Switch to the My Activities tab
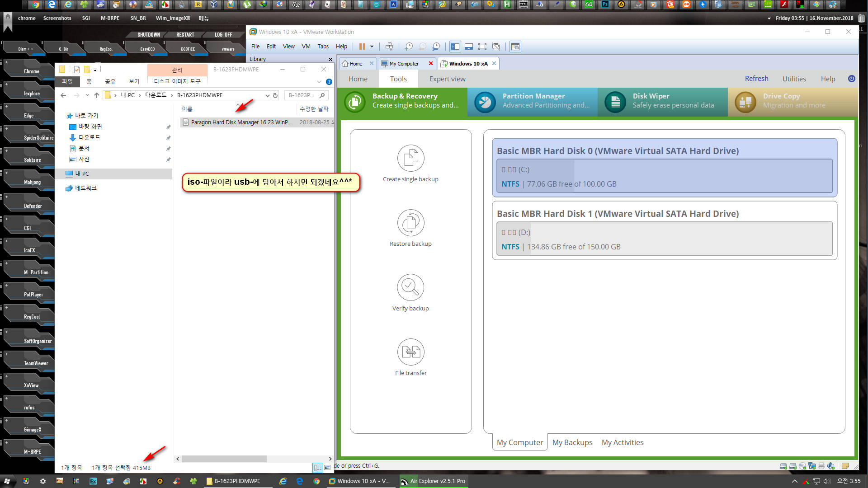Image resolution: width=868 pixels, height=488 pixels. pos(623,442)
